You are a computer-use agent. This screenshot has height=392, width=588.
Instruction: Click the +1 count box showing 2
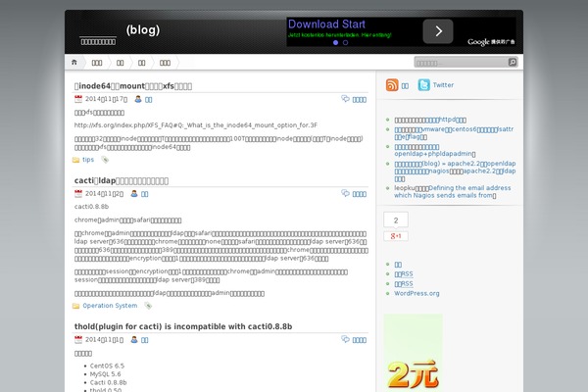coord(396,220)
